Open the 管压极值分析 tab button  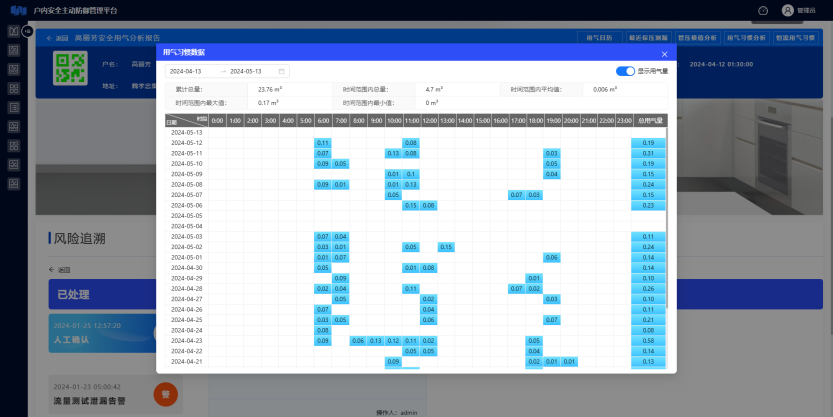pyautogui.click(x=697, y=38)
